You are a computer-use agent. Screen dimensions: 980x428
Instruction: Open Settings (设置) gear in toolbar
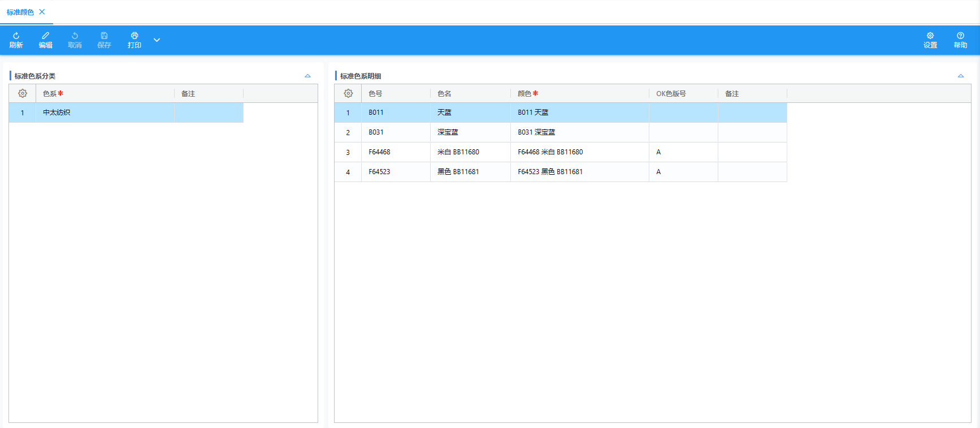930,36
